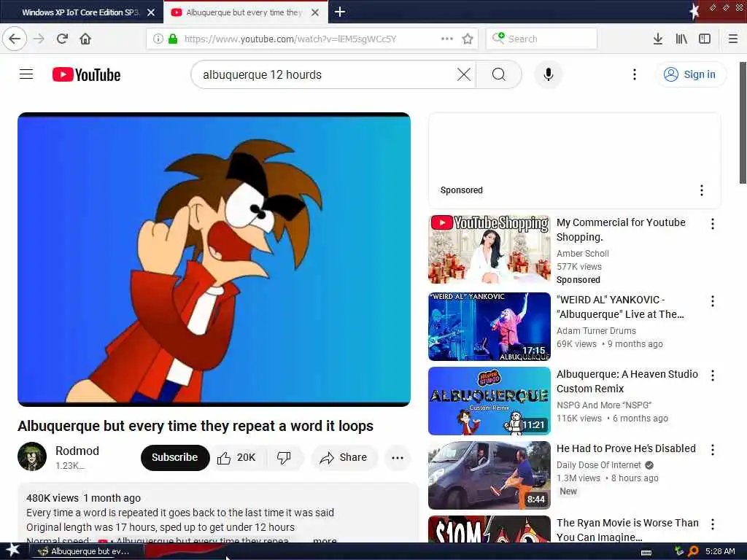
Task: Open page actions three-dot menu in address bar
Action: click(447, 39)
